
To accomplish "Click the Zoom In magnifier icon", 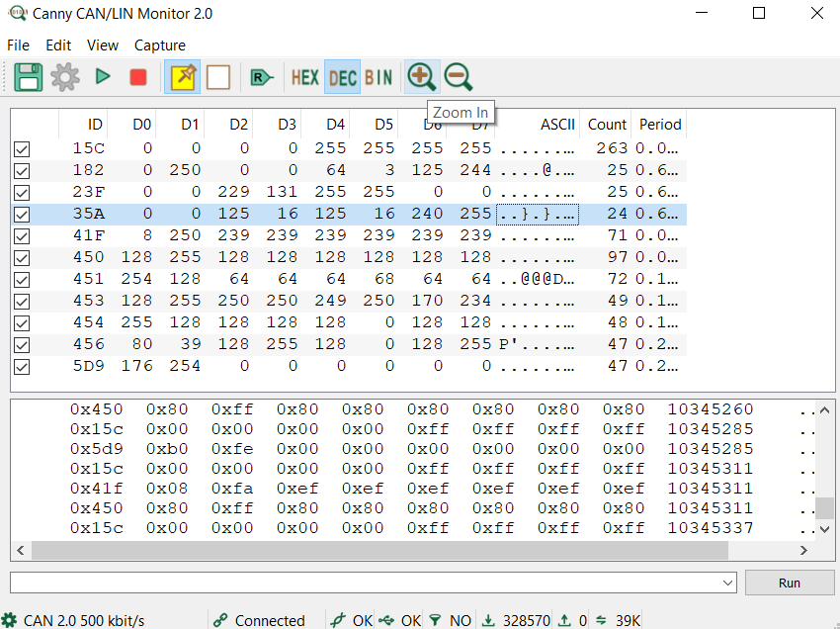I will pyautogui.click(x=422, y=77).
